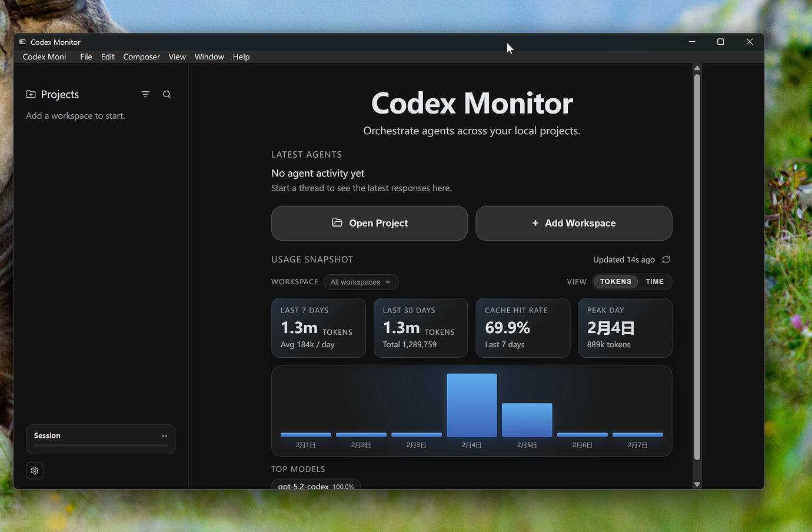Click the gpt-5.2-codex model chip
This screenshot has width=812, height=532.
(316, 485)
